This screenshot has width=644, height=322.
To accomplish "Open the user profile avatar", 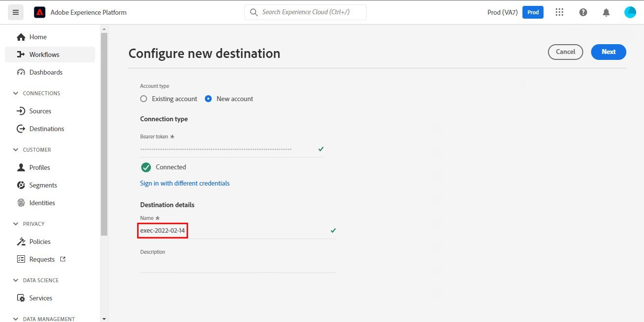I will click(x=630, y=12).
